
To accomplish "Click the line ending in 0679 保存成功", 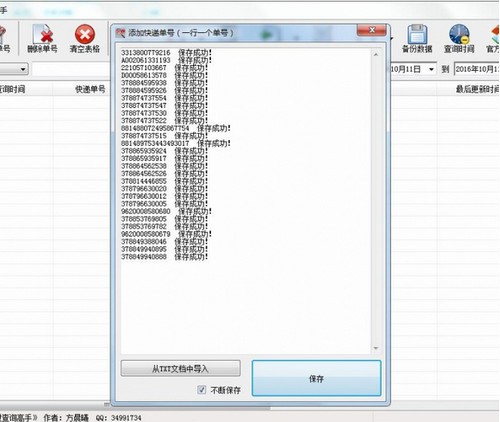I will tap(166, 234).
